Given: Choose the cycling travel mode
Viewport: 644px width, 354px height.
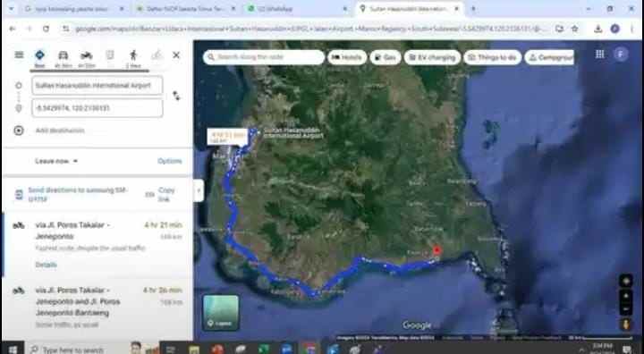Looking at the screenshot, I should (x=157, y=55).
